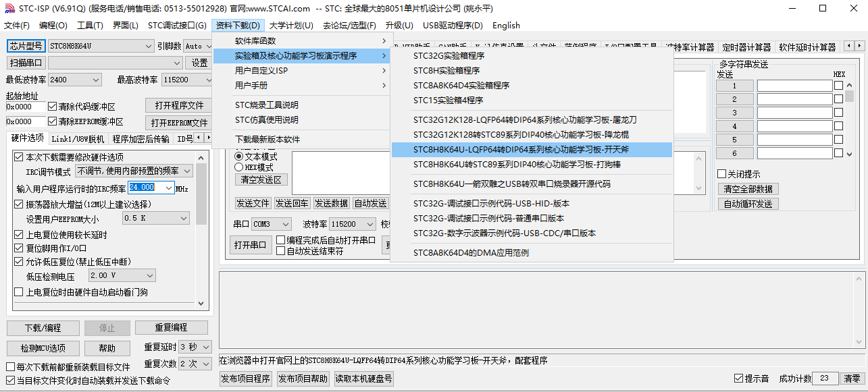Select STC烧录工具说明 menu entry
Viewport: 868px width, 392px height.
[302, 105]
